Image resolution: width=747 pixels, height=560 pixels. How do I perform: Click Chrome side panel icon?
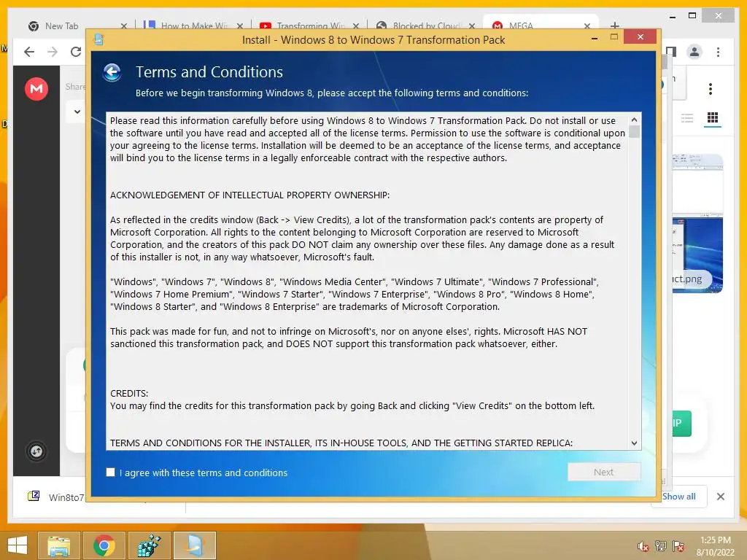point(671,52)
